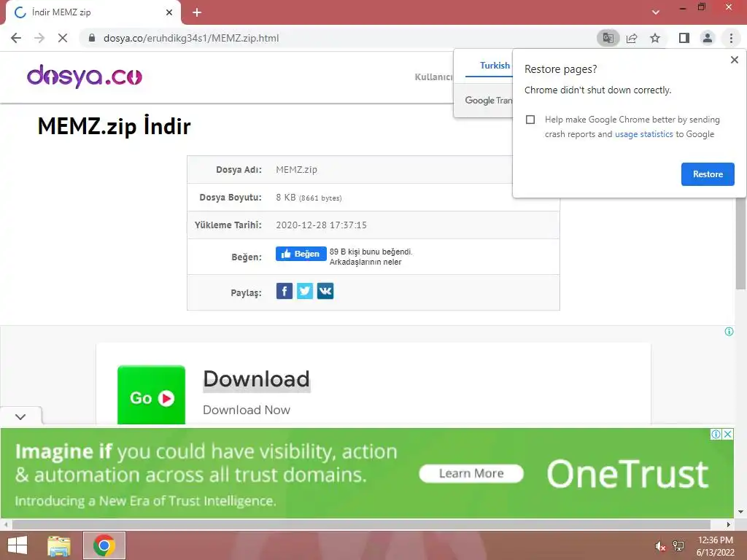Click the ad info icon near Download ad
The width and height of the screenshot is (747, 560).
click(729, 332)
